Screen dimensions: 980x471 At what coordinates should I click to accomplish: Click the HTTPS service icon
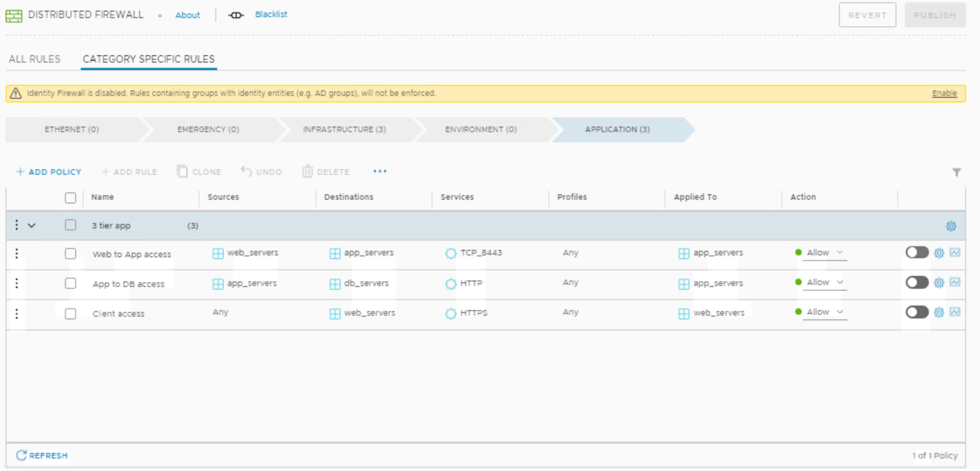pyautogui.click(x=451, y=313)
